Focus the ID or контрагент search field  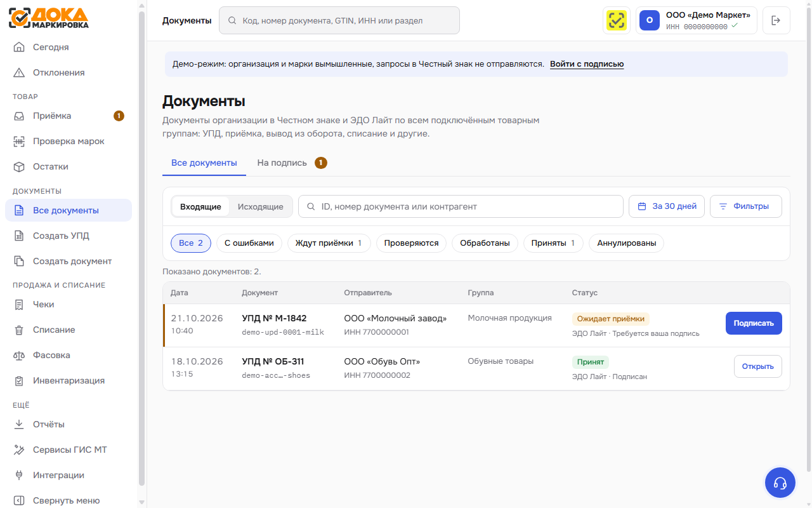[461, 206]
